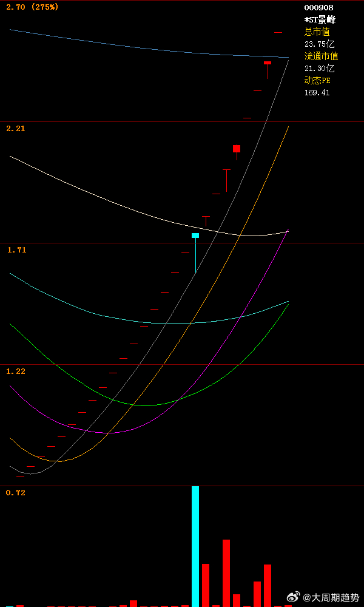Click the tallest cyan volume bar
This screenshot has width=364, height=607.
(x=195, y=546)
